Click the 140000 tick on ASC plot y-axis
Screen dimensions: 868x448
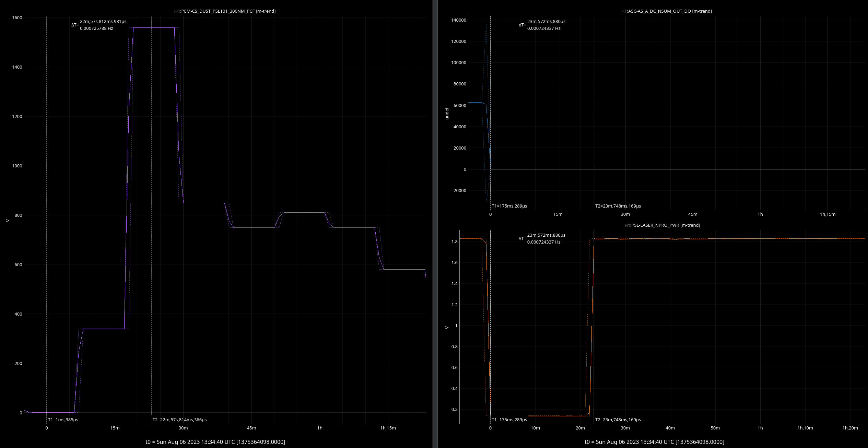(458, 20)
